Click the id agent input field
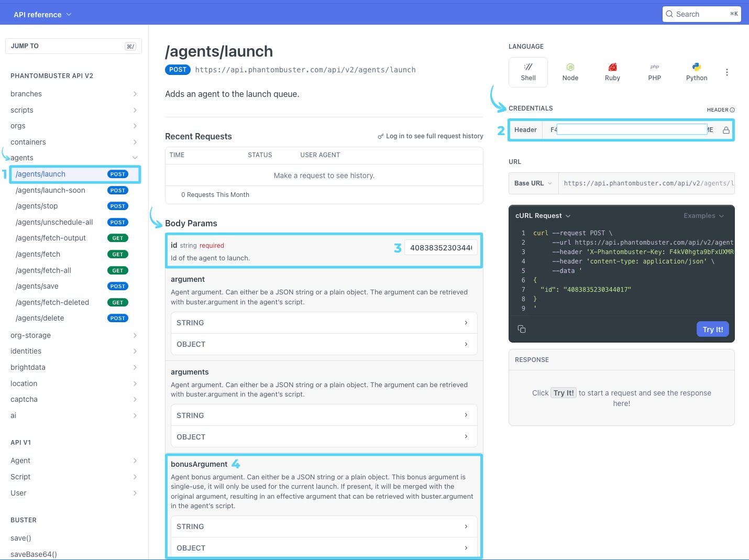This screenshot has height=560, width=749. (441, 248)
